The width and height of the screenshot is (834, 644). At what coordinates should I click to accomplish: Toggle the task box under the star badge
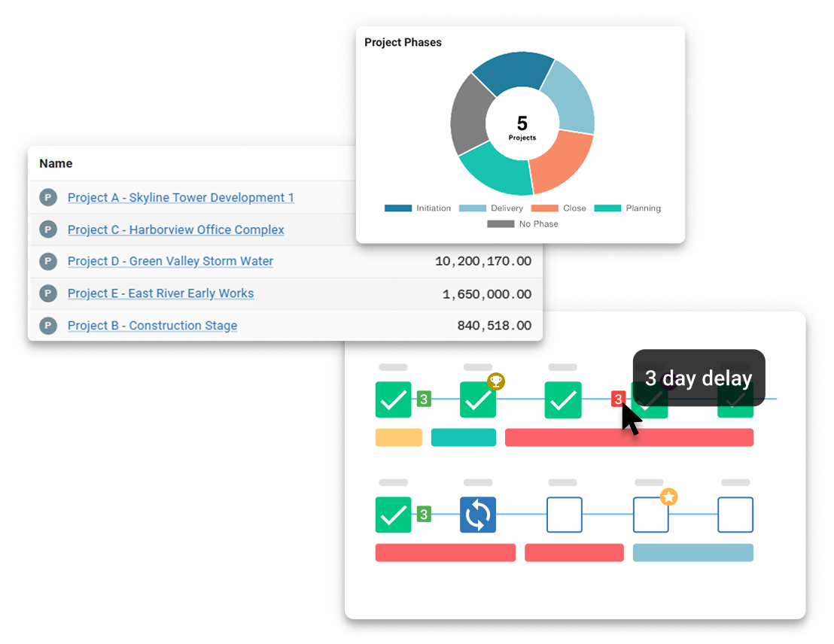click(x=650, y=515)
